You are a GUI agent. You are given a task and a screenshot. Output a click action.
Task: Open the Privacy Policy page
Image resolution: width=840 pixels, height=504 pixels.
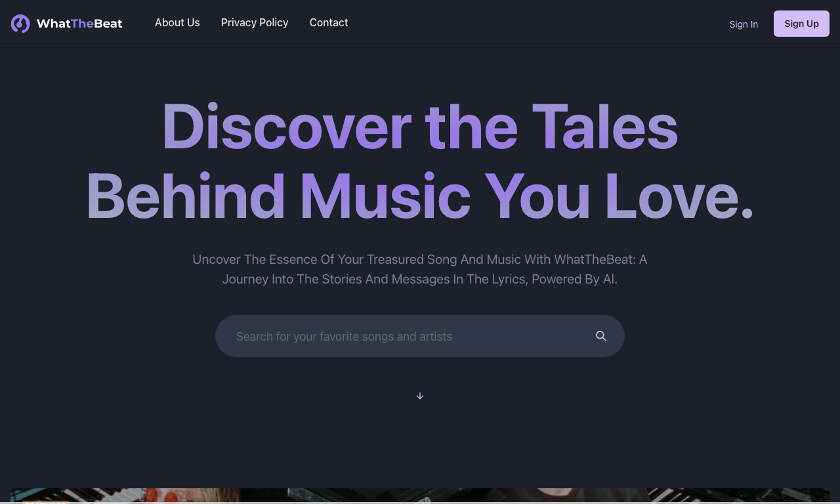pyautogui.click(x=255, y=22)
